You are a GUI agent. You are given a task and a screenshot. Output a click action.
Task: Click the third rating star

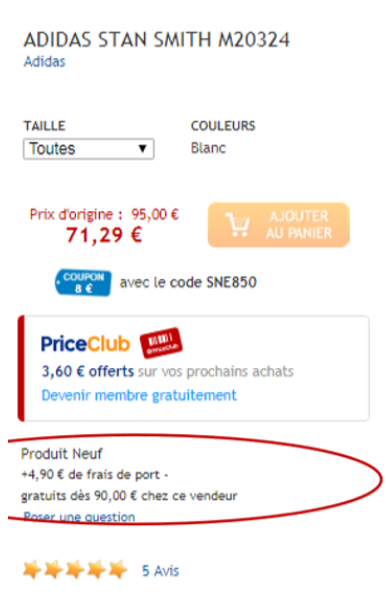[75, 570]
